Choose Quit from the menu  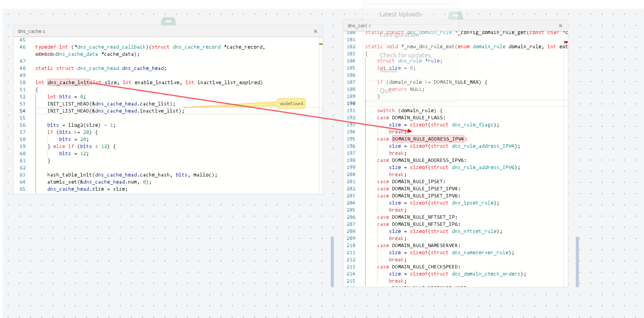point(386,91)
